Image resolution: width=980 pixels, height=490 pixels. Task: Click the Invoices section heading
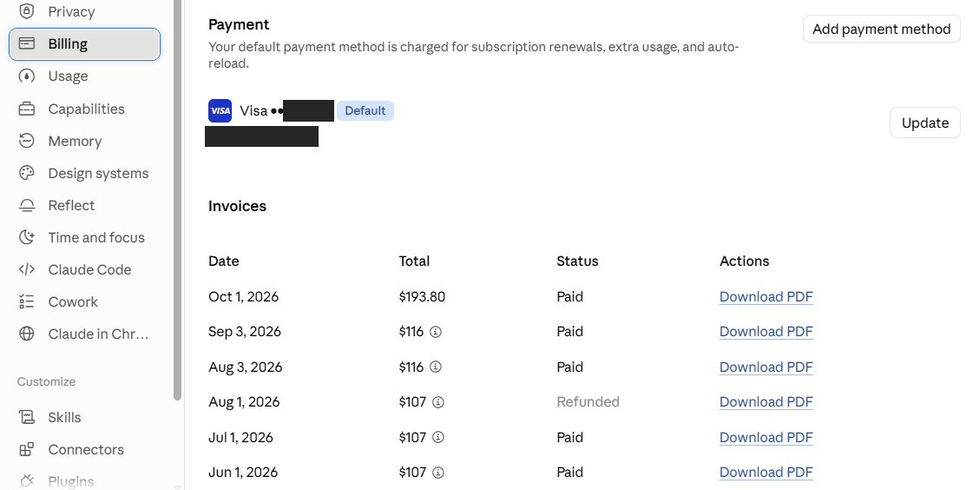pos(237,206)
